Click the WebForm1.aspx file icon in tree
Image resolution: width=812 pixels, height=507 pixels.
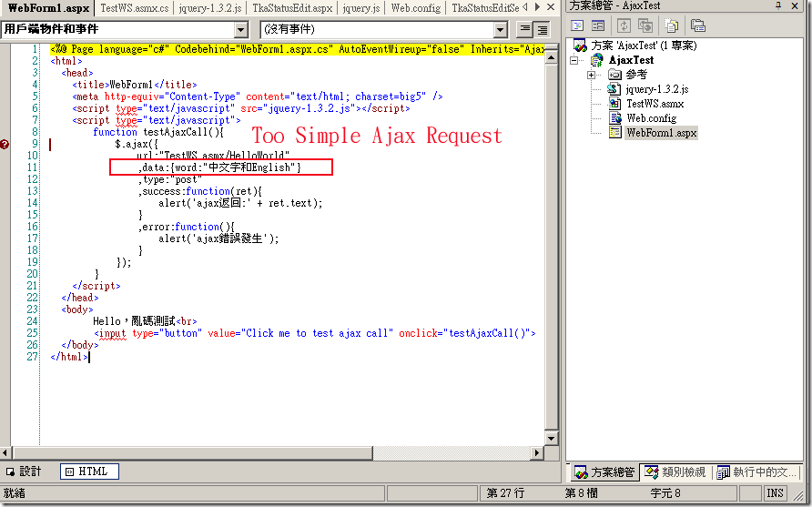click(614, 133)
